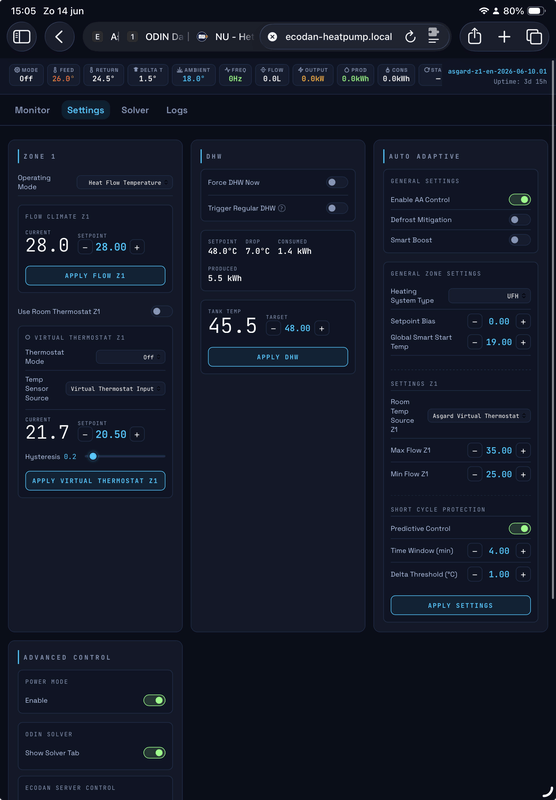Click APPLY SETTINGS button
Image resolution: width=556 pixels, height=800 pixels.
(461, 605)
